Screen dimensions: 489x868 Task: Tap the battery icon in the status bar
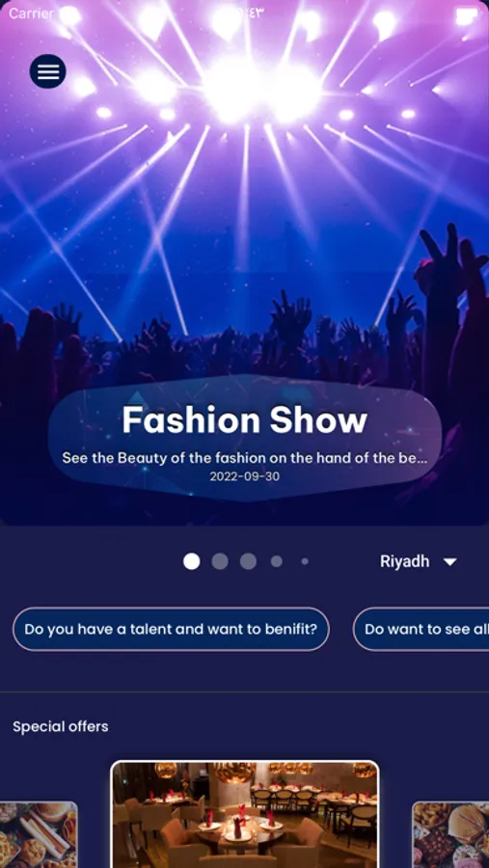point(467,16)
